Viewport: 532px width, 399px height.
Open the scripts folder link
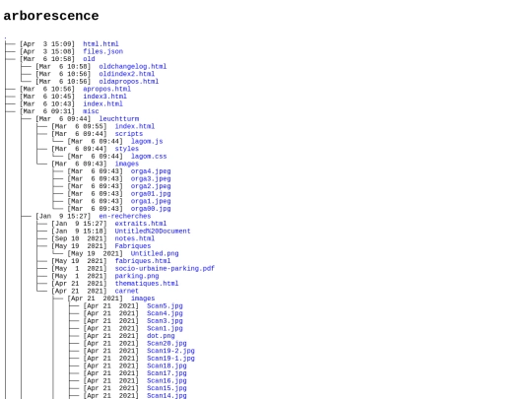pos(129,134)
